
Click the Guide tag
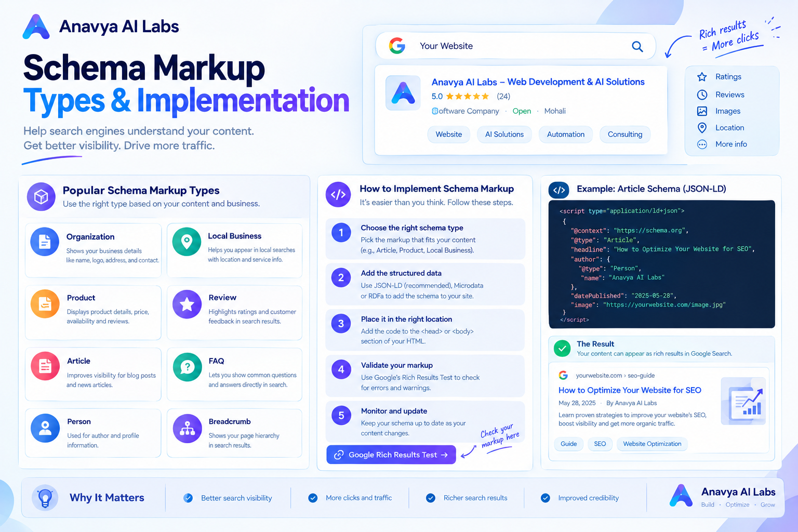[x=568, y=444]
